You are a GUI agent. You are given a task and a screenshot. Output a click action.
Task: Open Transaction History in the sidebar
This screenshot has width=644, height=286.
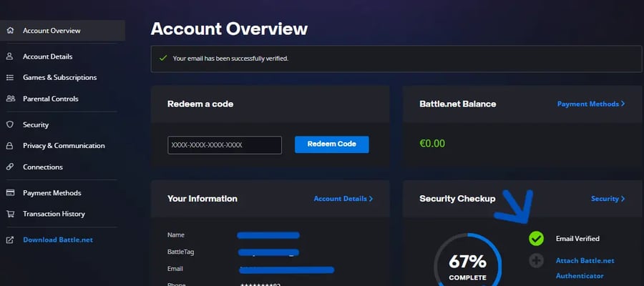(54, 214)
